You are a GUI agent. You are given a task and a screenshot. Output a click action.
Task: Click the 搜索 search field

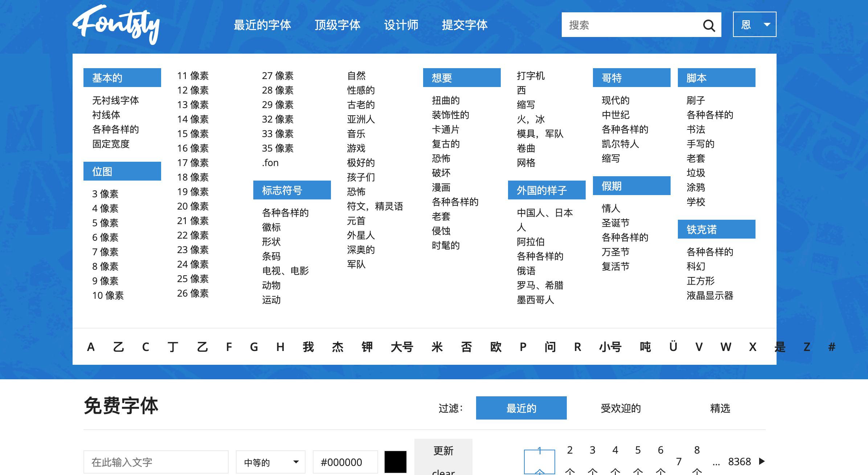click(631, 25)
